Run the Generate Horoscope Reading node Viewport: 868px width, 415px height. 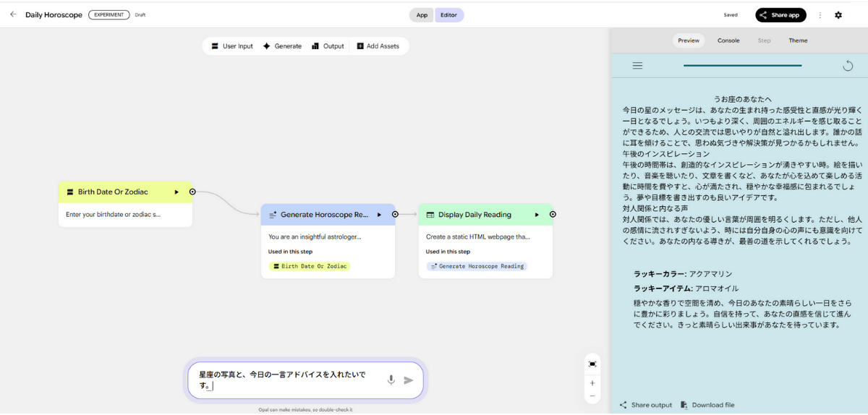tap(379, 215)
